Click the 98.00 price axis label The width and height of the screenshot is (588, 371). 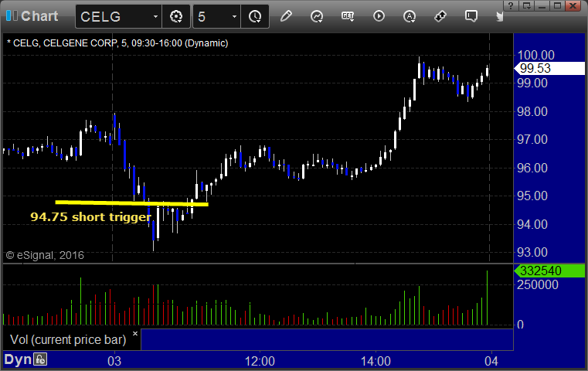coord(532,111)
